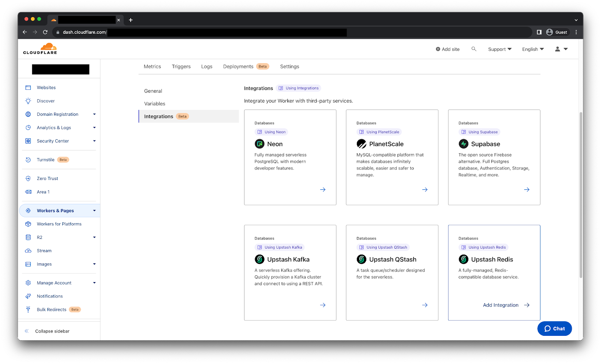Click the Upstash Kafka logo icon
601x364 pixels.
click(x=260, y=259)
